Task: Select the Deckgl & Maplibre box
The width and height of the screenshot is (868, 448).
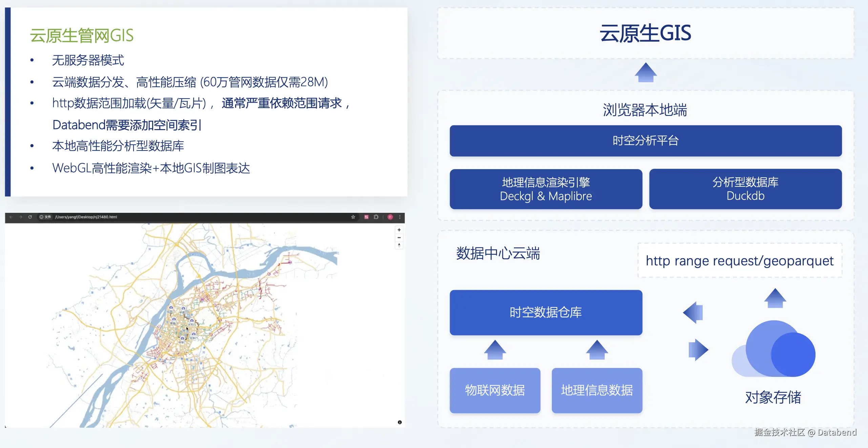Action: 546,189
